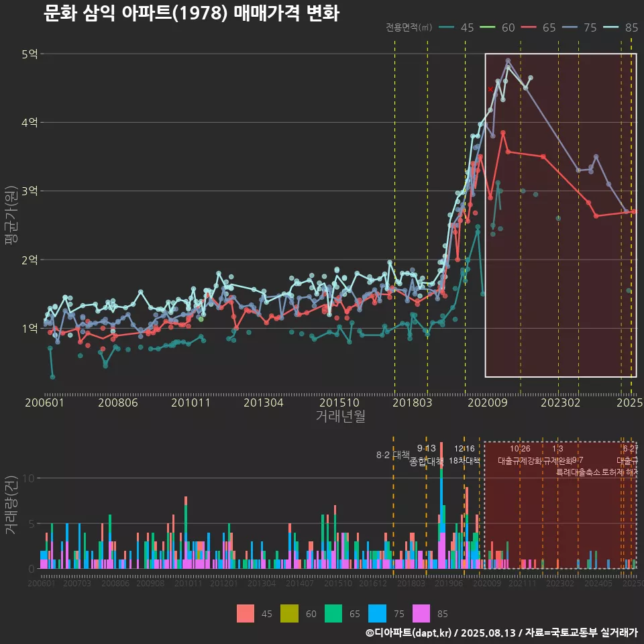
Task: Click the 3억 y-axis tick label
Action: [x=30, y=191]
